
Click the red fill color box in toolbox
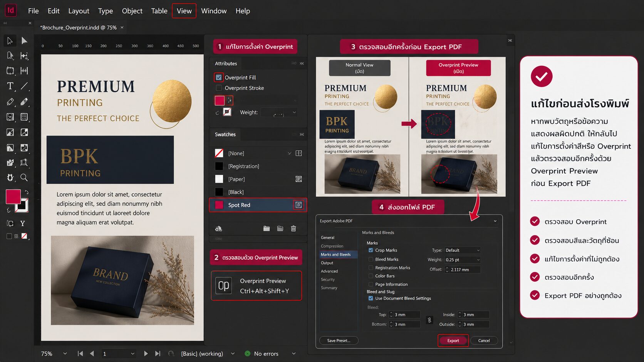(x=13, y=197)
